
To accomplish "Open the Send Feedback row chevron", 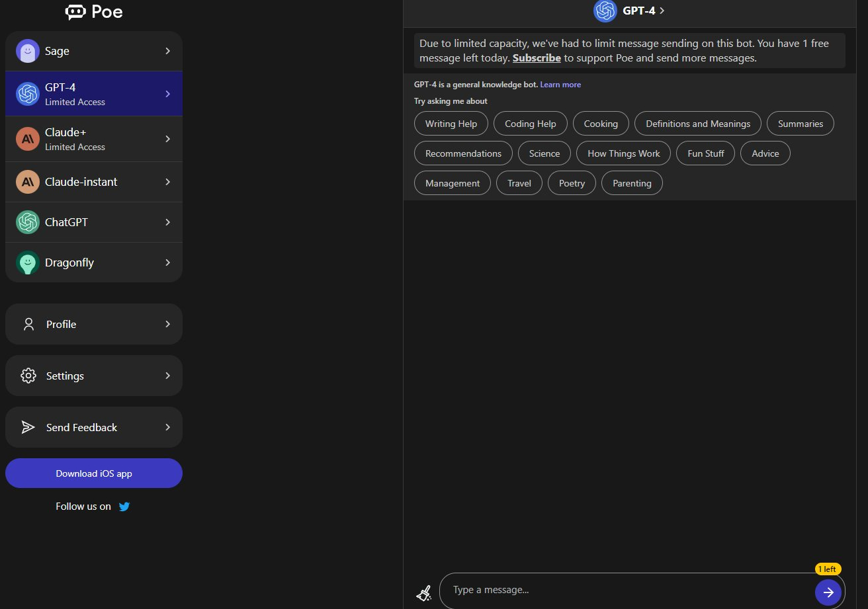I will [x=168, y=427].
